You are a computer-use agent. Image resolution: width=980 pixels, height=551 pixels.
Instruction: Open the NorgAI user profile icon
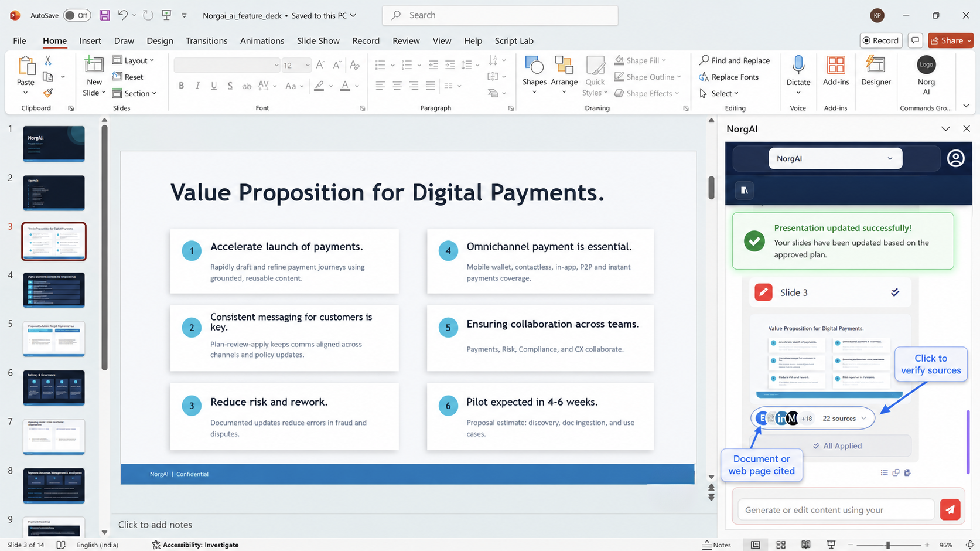click(955, 158)
